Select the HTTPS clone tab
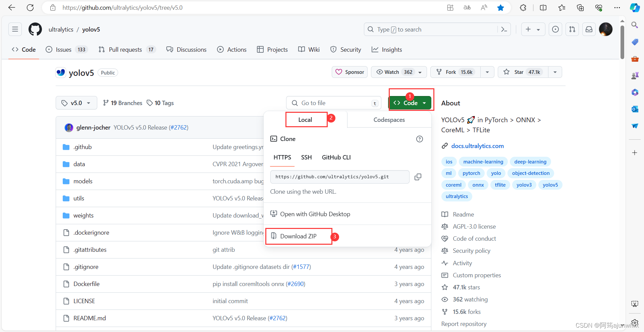Image resolution: width=644 pixels, height=332 pixels. pyautogui.click(x=282, y=157)
